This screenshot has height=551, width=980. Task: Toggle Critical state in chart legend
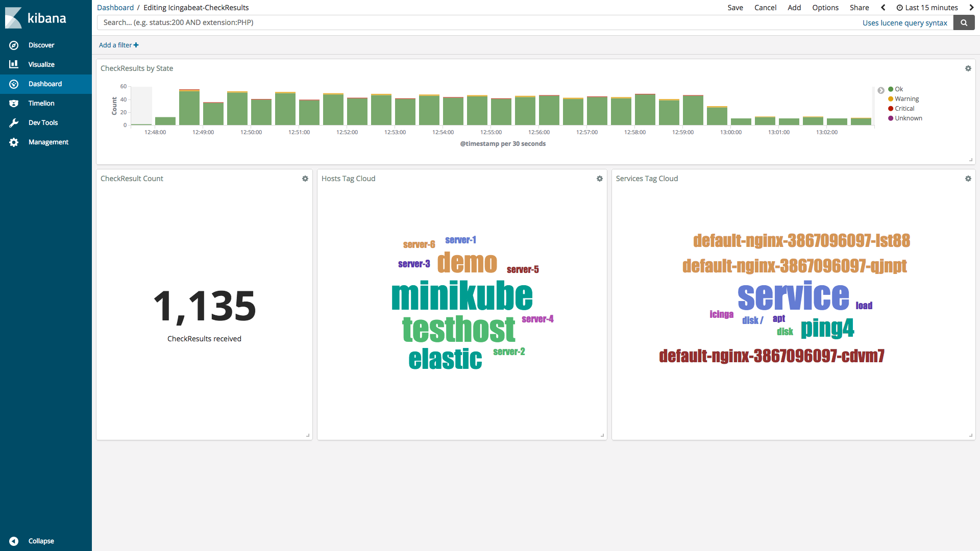[x=902, y=108]
